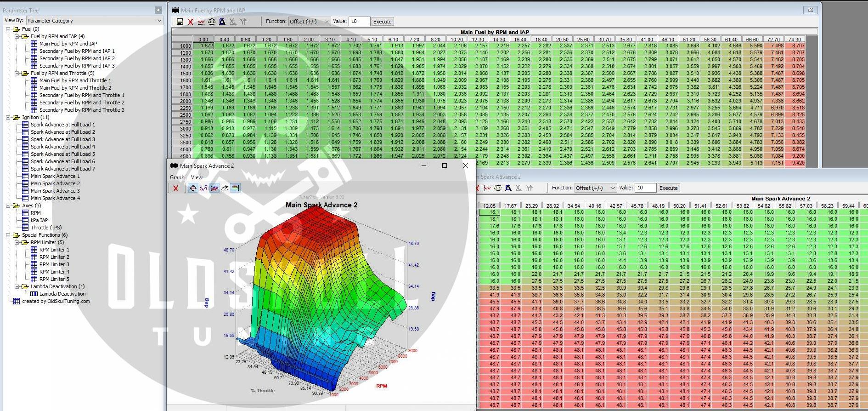The width and height of the screenshot is (868, 411).
Task: Click the blue A icon in Main Spark Advance 2 table toolbar
Action: pyautogui.click(x=508, y=188)
